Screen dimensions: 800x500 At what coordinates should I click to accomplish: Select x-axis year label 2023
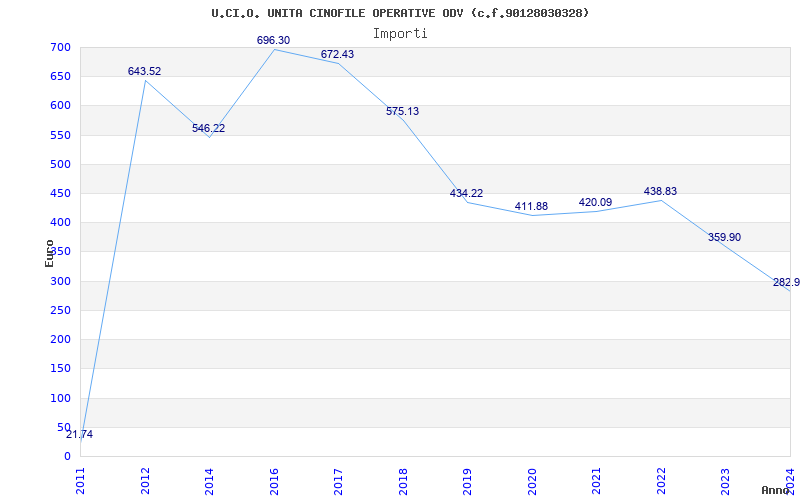726,481
